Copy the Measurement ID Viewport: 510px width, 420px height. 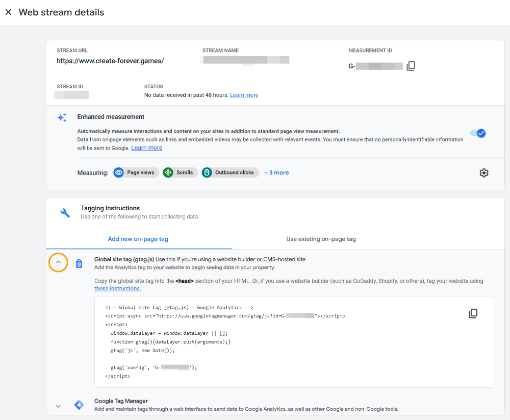411,66
